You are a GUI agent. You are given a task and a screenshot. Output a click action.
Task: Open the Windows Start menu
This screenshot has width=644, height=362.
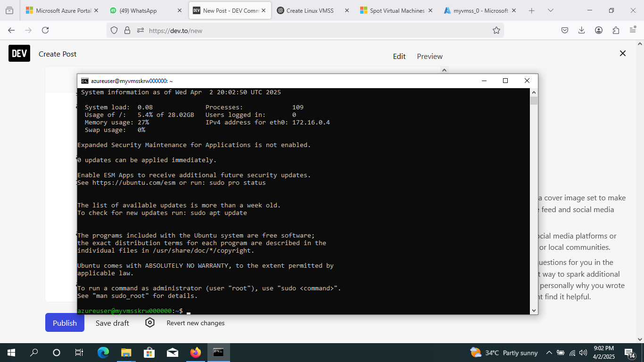point(11,352)
